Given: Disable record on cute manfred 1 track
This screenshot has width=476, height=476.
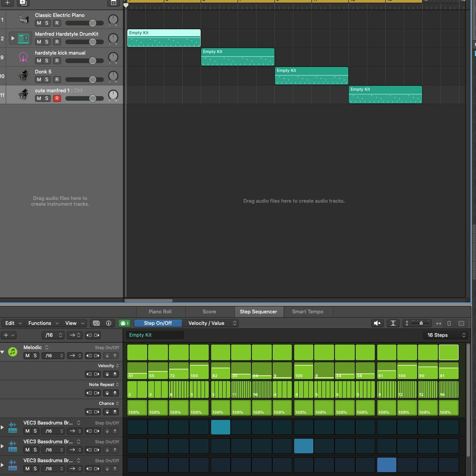Looking at the screenshot, I should (57, 98).
